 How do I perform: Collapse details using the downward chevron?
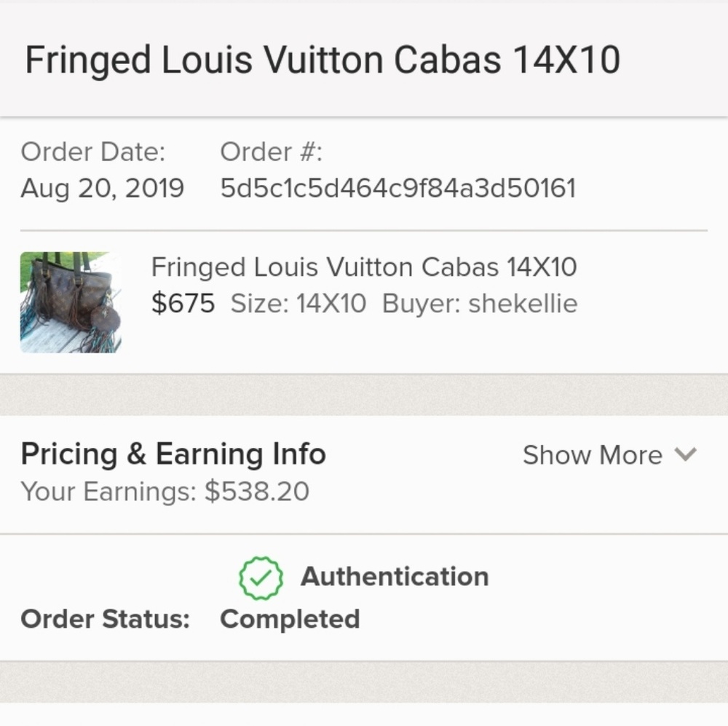click(685, 456)
